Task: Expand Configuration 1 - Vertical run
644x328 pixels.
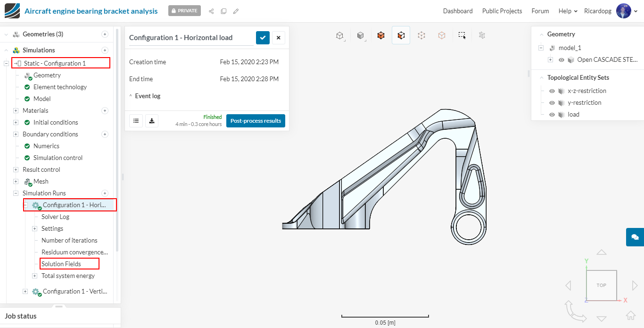Action: (25, 292)
